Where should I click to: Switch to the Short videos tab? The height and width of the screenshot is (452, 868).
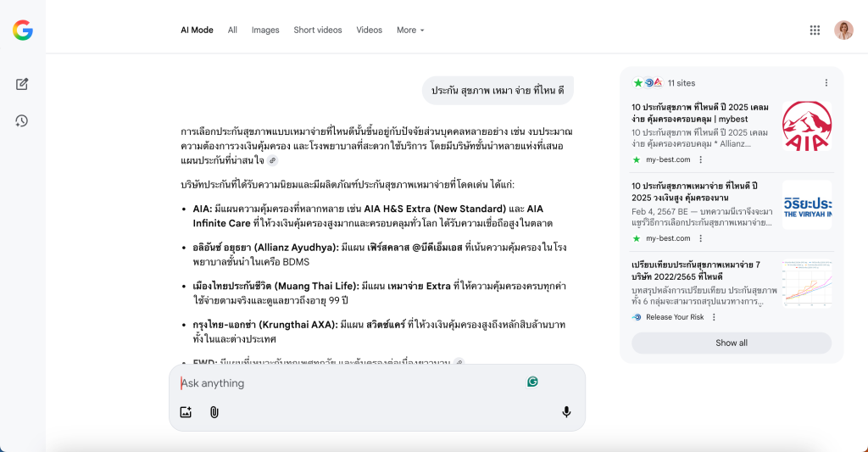318,31
